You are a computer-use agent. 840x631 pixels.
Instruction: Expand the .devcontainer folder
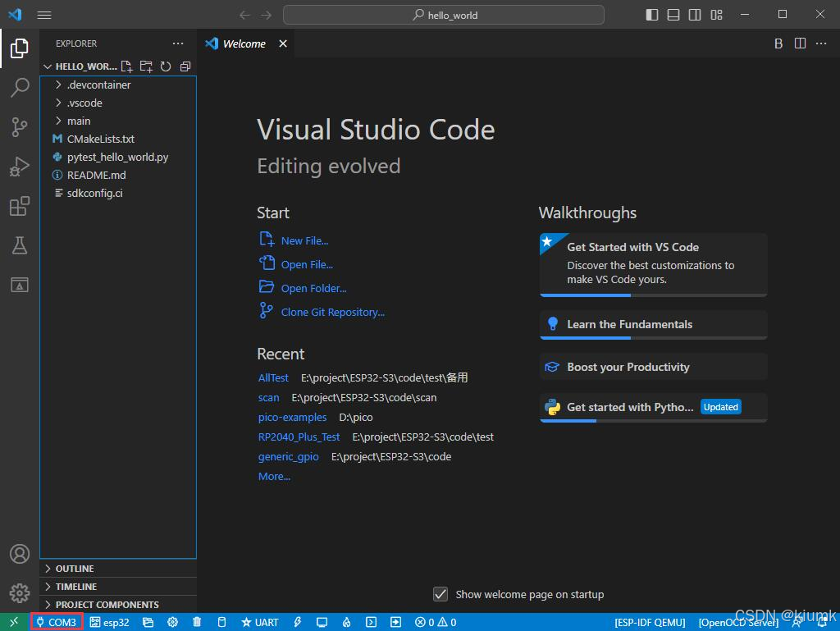click(x=118, y=85)
